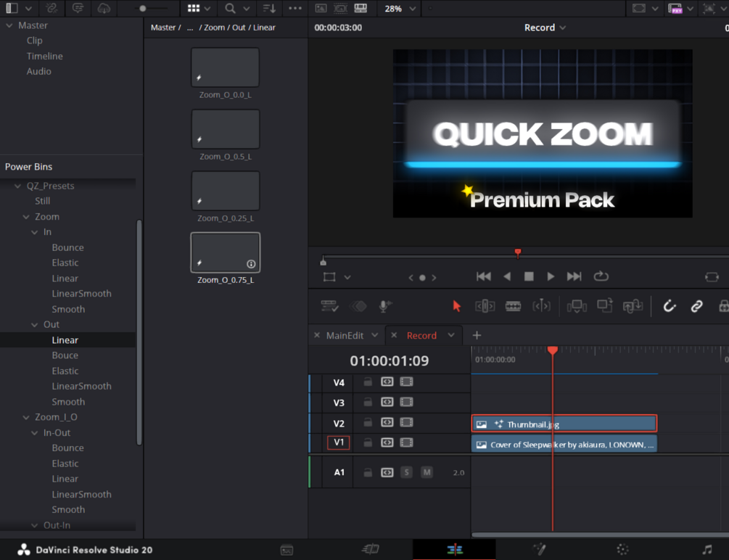729x560 pixels.
Task: Click the viewer jog scrub bar
Action: [x=525, y=256]
